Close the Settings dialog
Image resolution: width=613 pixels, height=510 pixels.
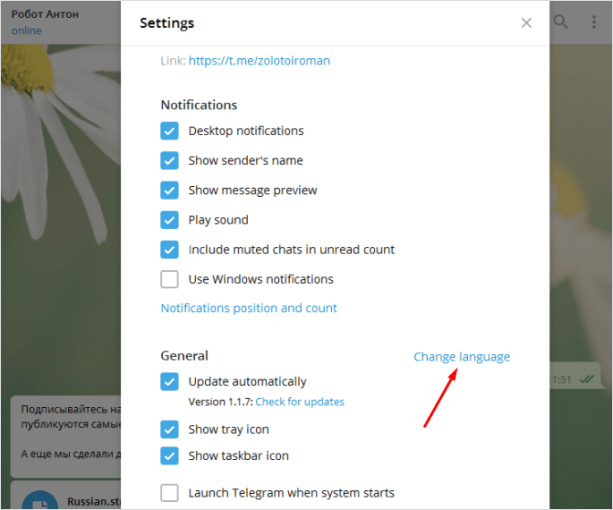click(526, 23)
